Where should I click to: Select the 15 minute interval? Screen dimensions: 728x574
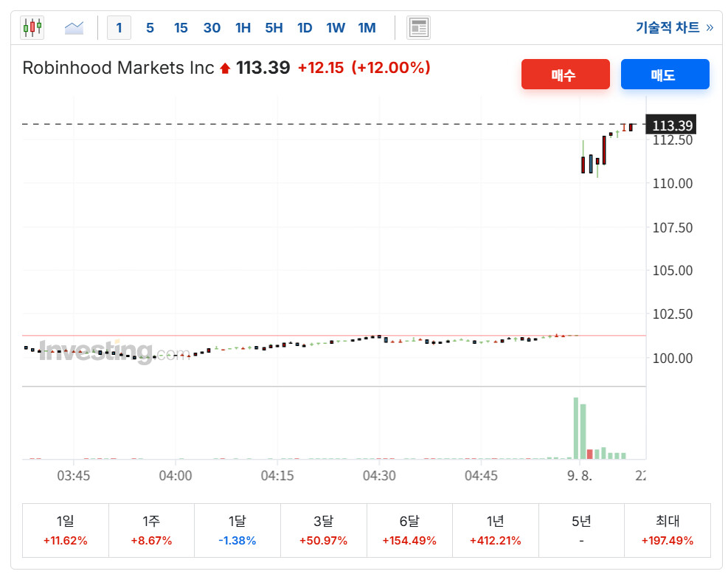pos(181,27)
